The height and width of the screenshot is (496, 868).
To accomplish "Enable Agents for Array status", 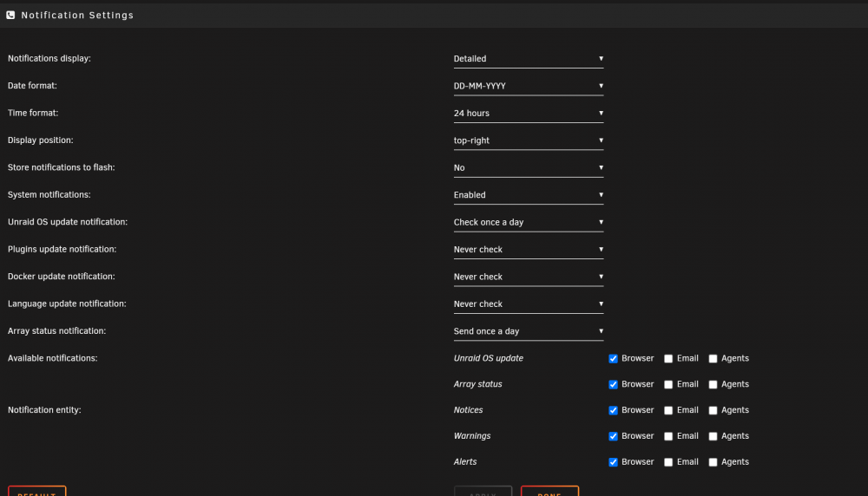I will tap(713, 384).
